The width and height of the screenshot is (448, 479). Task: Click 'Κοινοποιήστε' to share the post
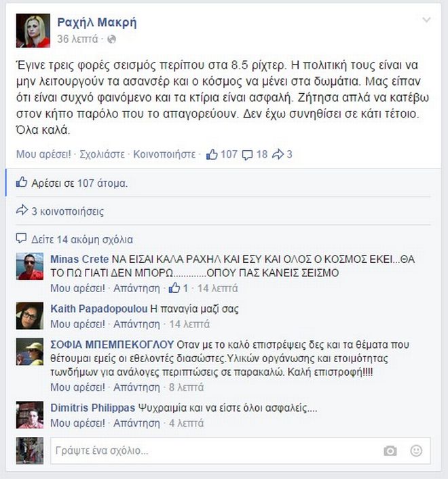pos(164,154)
